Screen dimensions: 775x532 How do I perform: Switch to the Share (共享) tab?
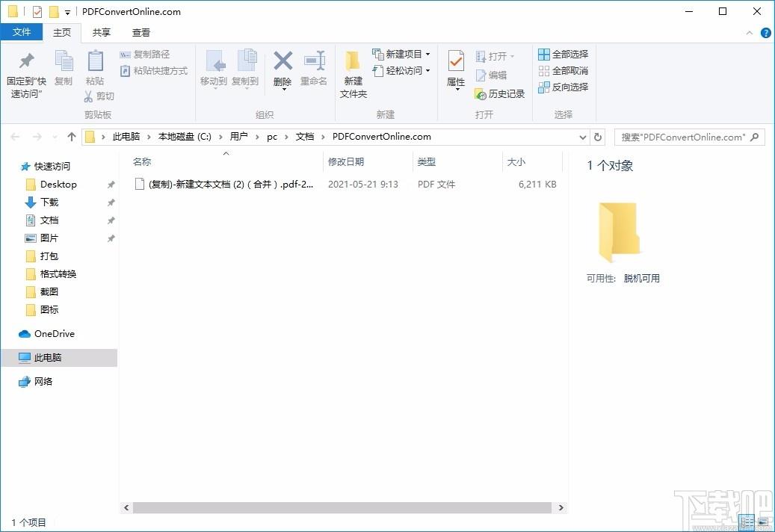click(102, 33)
